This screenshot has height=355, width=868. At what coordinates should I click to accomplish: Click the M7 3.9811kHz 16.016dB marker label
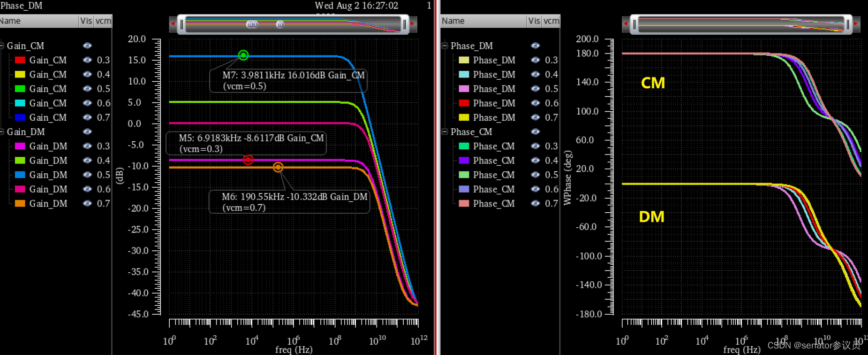click(288, 80)
